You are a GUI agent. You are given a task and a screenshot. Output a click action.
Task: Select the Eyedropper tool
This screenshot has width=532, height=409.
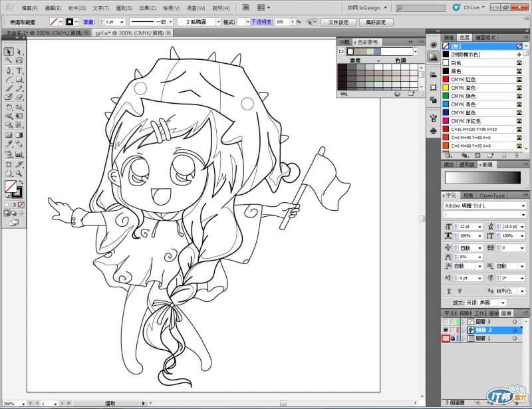pos(9,144)
